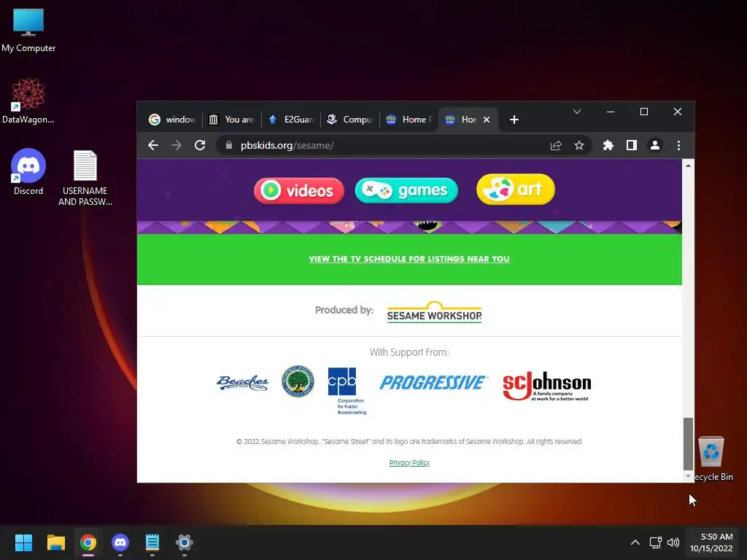Open the games section button
This screenshot has width=747, height=560.
point(406,190)
